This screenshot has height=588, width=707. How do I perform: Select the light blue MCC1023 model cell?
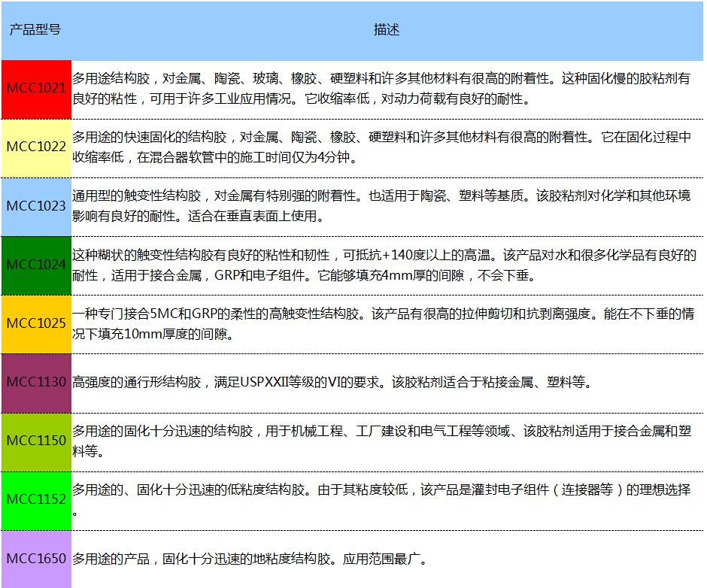[x=36, y=207]
